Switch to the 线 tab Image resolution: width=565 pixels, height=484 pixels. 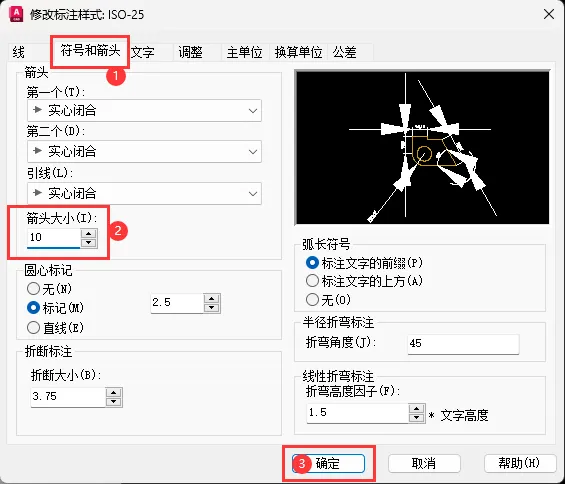tap(19, 52)
